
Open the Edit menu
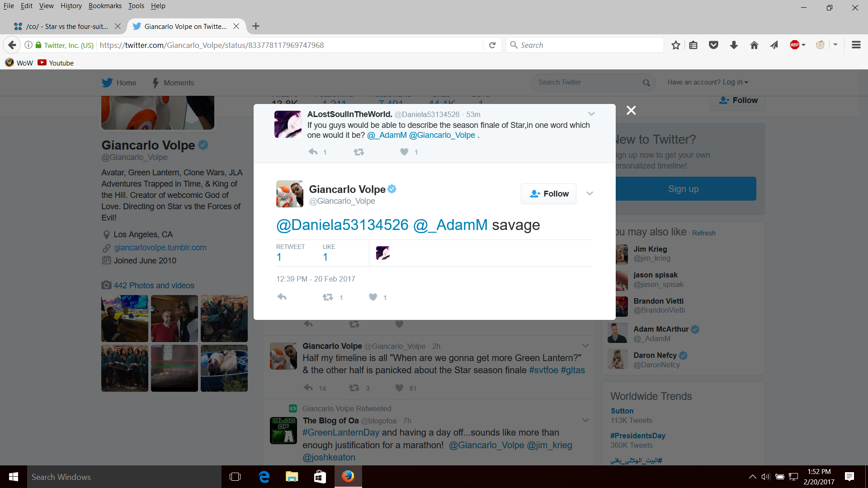(27, 6)
